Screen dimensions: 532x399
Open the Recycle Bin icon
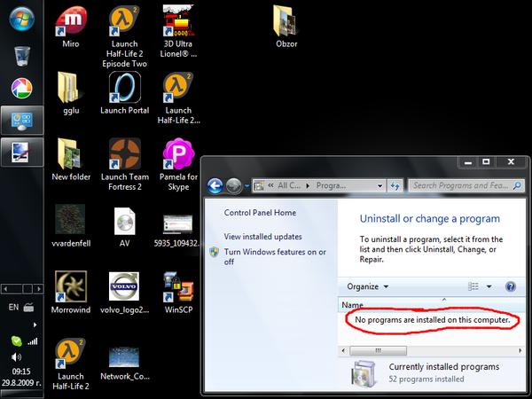[22, 56]
